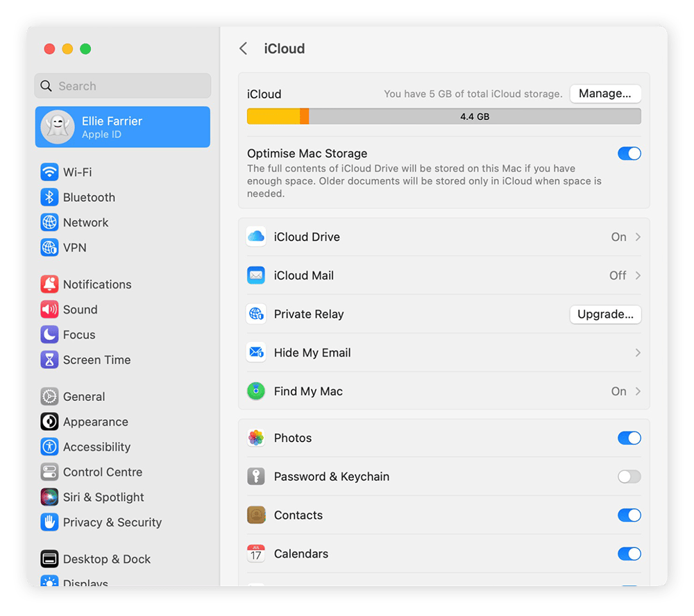
Task: Click the magnifying glass search icon
Action: click(x=46, y=86)
